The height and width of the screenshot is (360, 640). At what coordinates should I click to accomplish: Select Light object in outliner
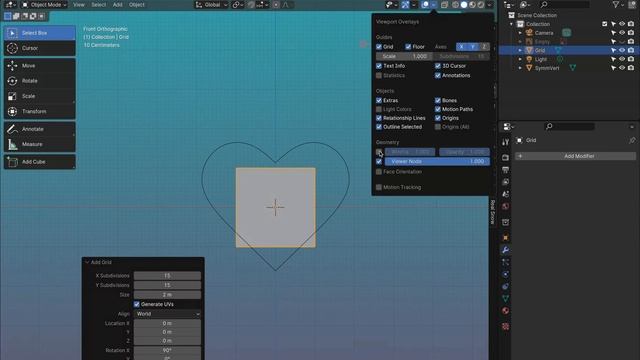tap(541, 59)
